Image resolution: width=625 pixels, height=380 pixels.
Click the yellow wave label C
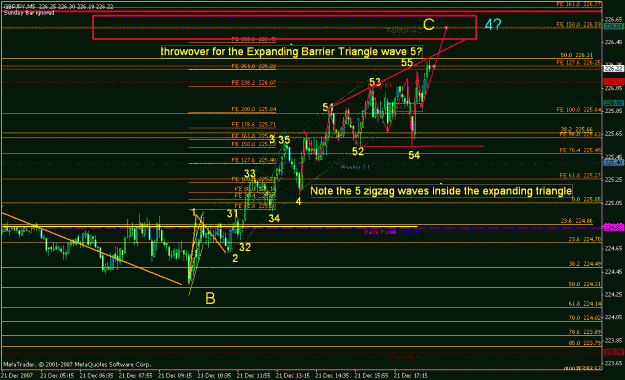[x=428, y=25]
